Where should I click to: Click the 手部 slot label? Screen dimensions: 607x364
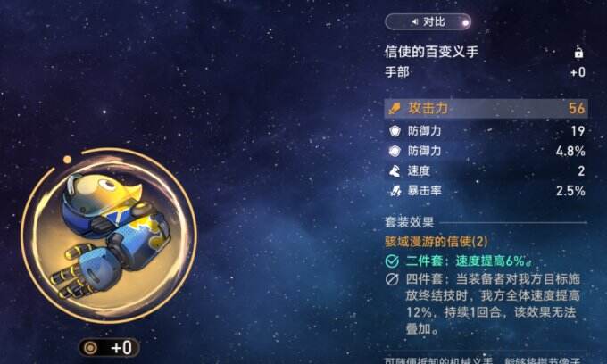click(397, 72)
